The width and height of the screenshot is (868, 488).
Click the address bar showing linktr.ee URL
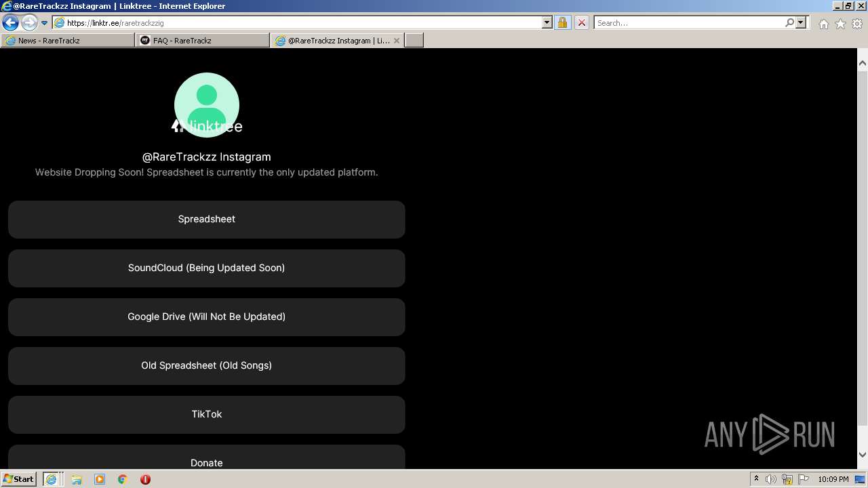297,23
